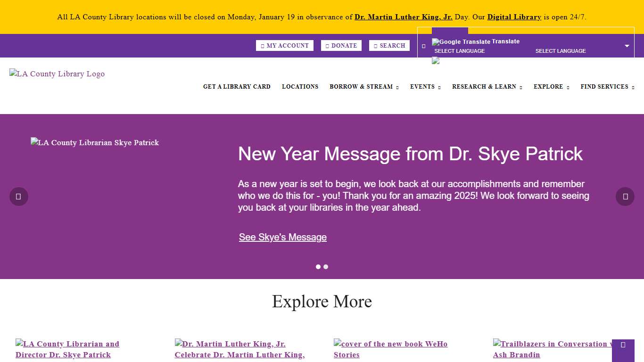This screenshot has width=644, height=362.
Task: Select the first carousel slide dot
Action: click(x=318, y=267)
